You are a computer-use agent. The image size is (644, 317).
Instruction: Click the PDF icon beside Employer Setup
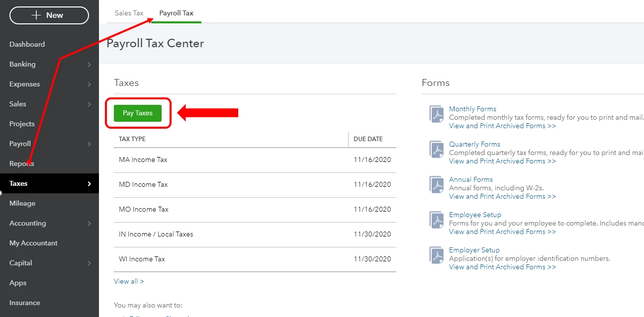[437, 255]
